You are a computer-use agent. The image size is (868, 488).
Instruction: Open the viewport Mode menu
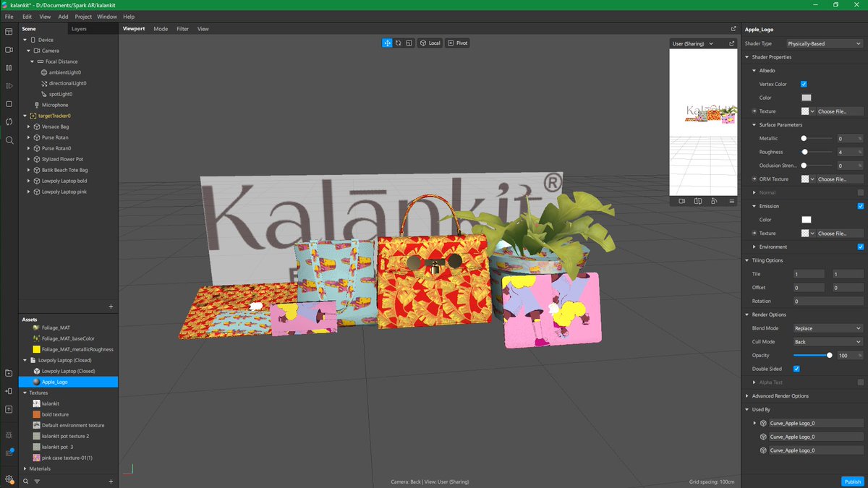(161, 29)
